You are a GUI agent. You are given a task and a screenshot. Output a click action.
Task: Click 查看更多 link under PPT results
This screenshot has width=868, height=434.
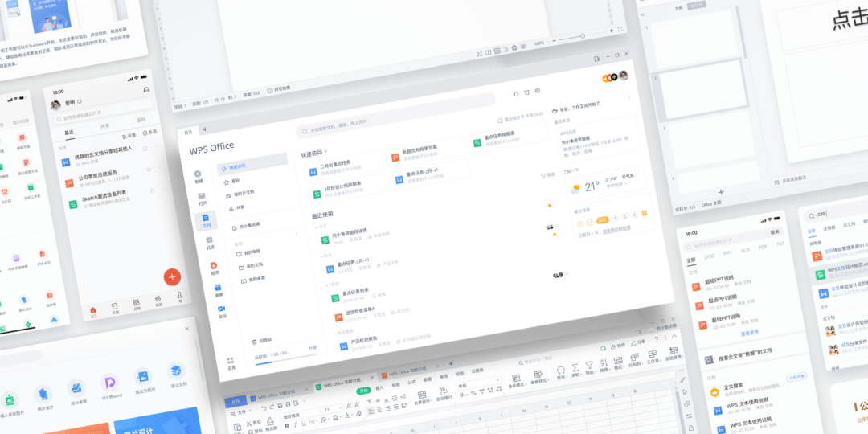[x=750, y=332]
